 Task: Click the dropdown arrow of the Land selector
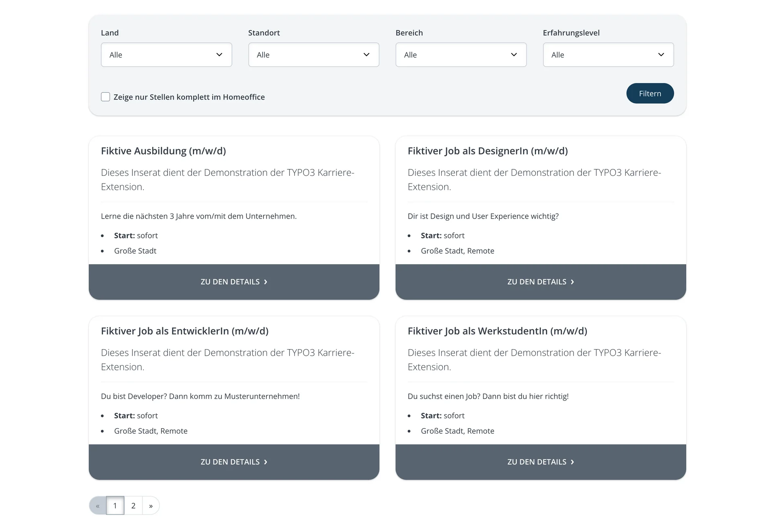point(219,54)
